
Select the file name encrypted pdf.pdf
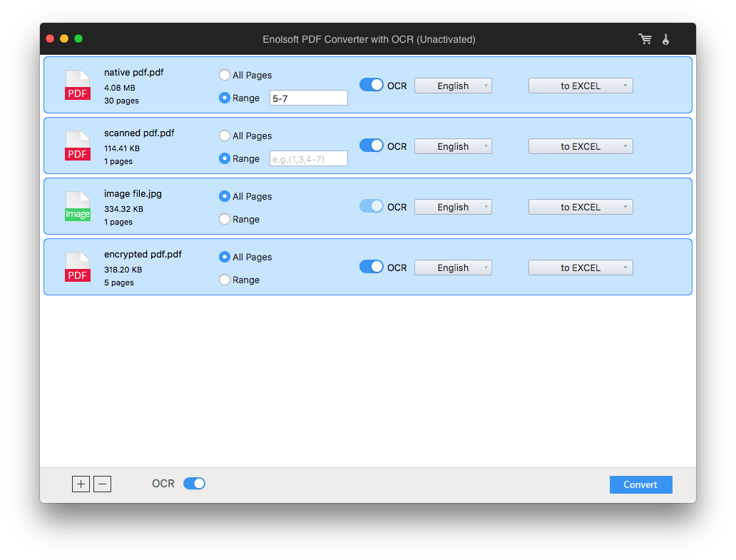coord(143,255)
